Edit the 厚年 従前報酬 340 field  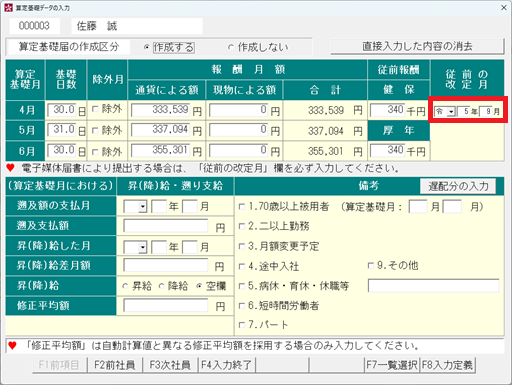tap(388, 150)
